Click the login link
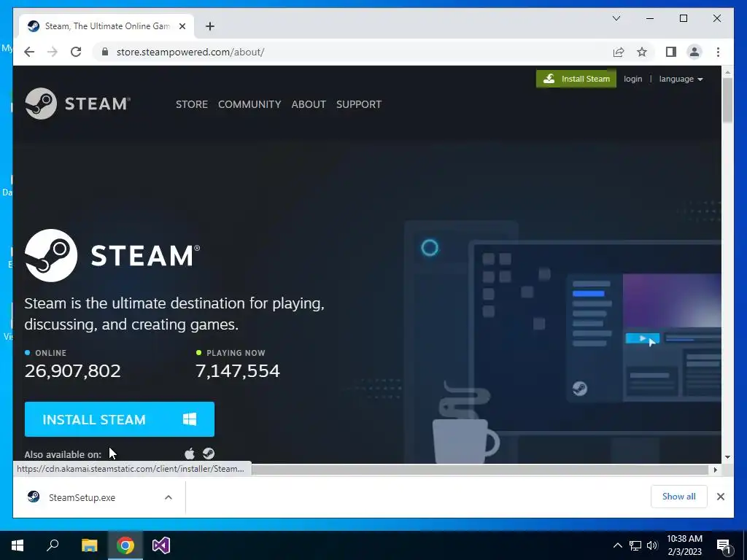Screen dimensions: 747x560 pyautogui.click(x=632, y=79)
